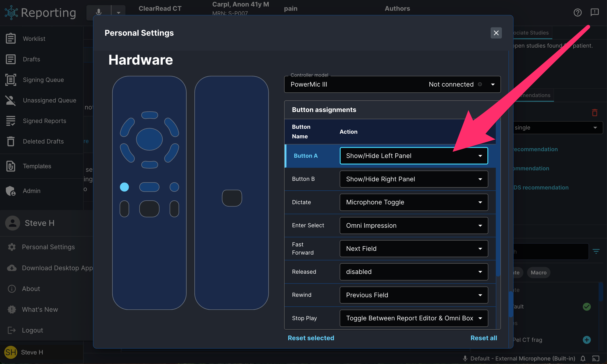Select the Stop Play row label
The image size is (607, 364).
[304, 318]
